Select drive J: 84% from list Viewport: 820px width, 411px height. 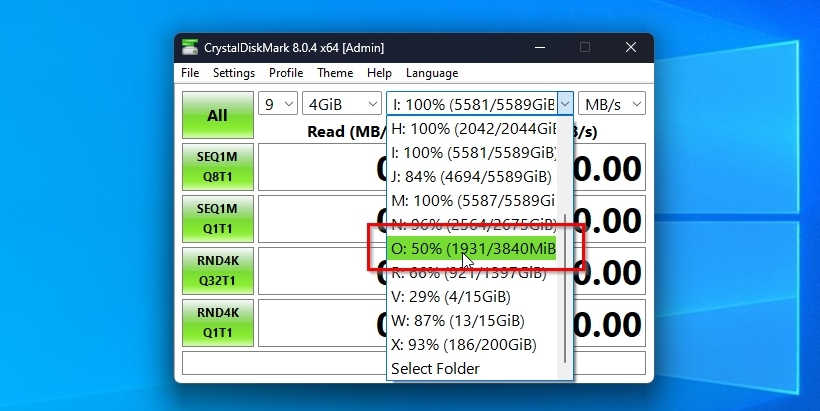pos(472,177)
